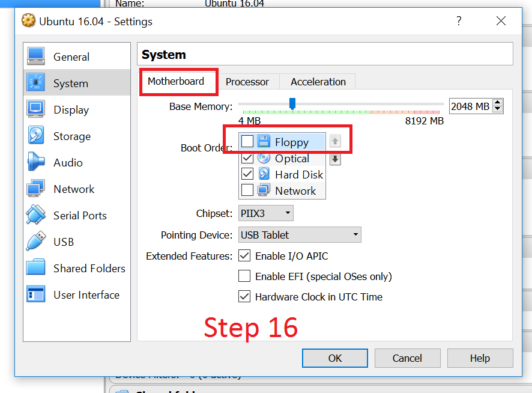This screenshot has width=532, height=393.
Task: Click the settings gear icon in title bar
Action: (28, 20)
